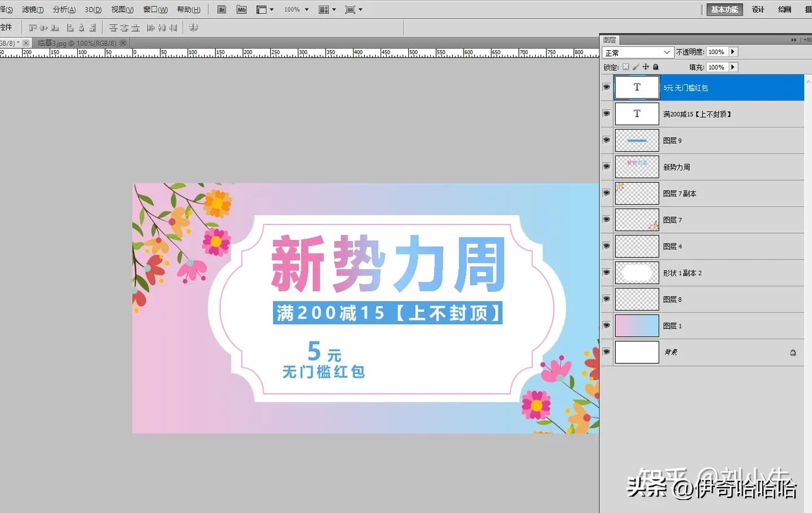Enable Lock transparent pixels in Layers panel
The image size is (812, 513).
627,67
